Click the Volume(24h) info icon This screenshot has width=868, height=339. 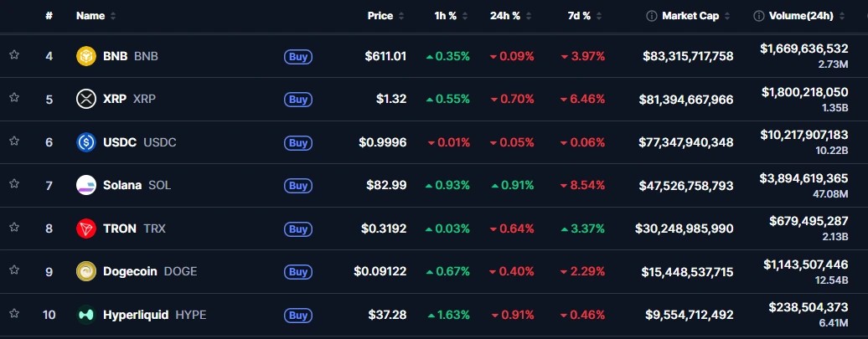pyautogui.click(x=758, y=16)
